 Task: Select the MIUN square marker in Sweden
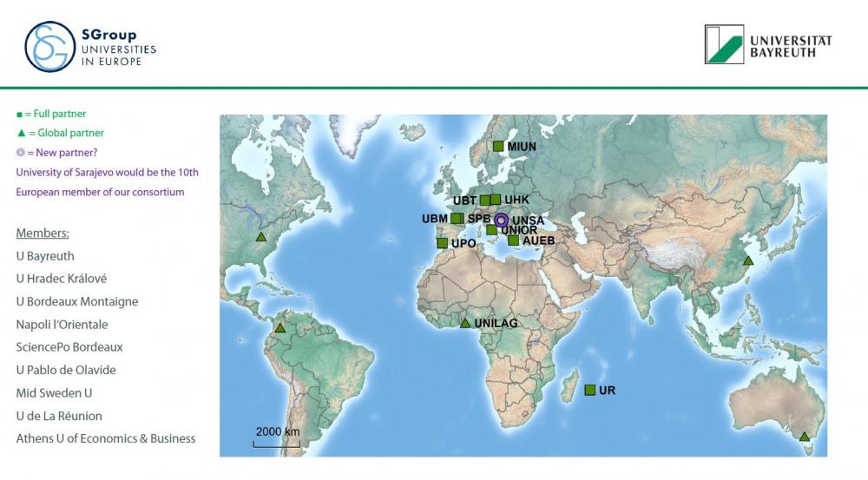click(498, 147)
